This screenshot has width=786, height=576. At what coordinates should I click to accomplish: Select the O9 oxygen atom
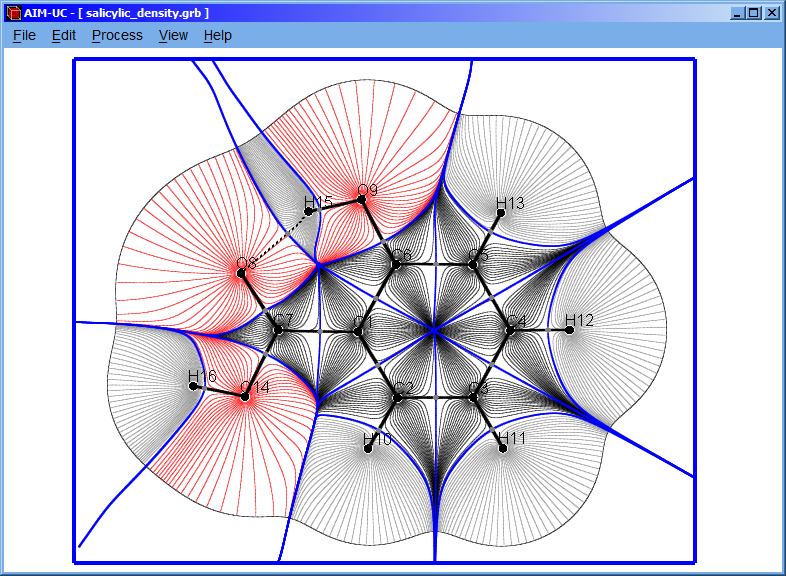[x=362, y=199]
